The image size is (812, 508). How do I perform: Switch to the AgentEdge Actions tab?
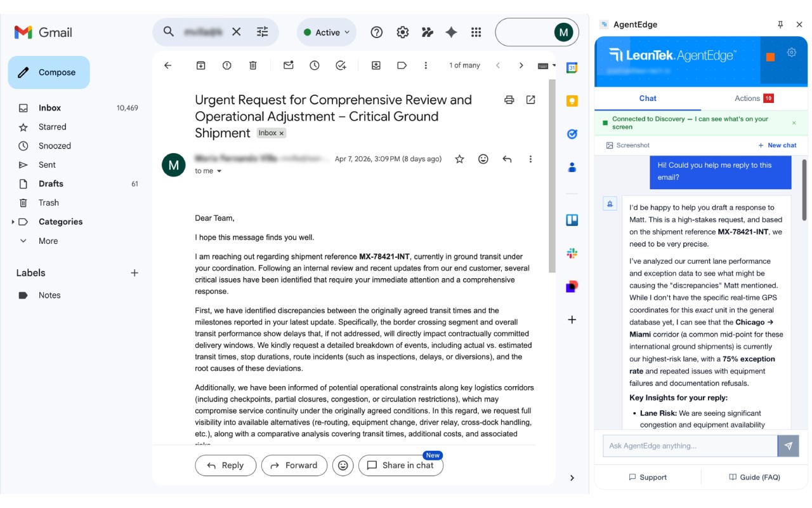pos(754,98)
